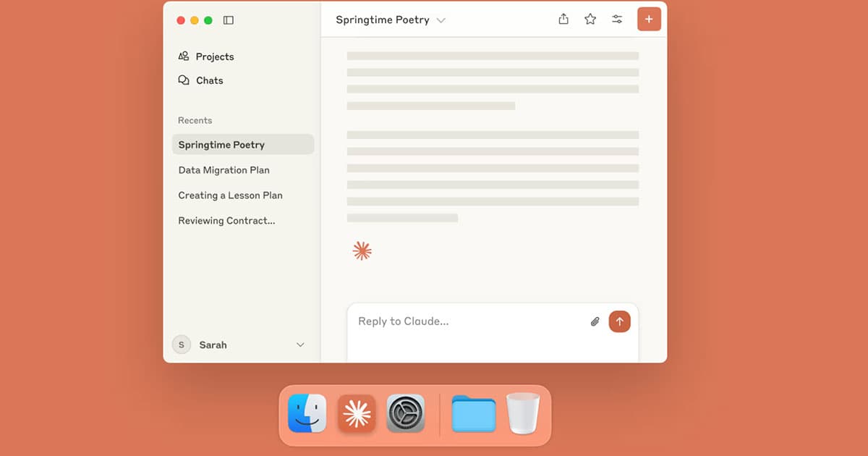Screen dimensions: 868x456
Task: Open Creating a Lesson Plan chat
Action: pyautogui.click(x=230, y=195)
